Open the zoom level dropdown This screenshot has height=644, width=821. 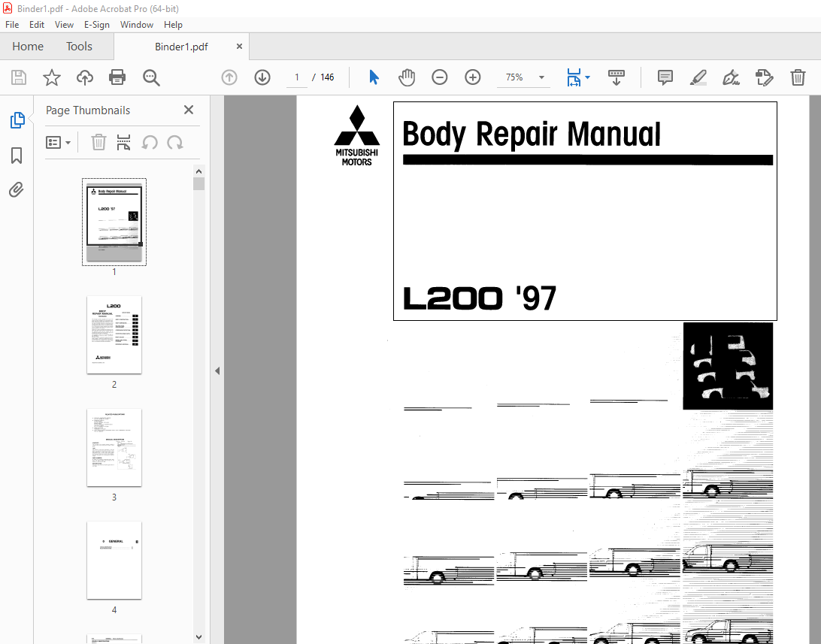click(542, 77)
